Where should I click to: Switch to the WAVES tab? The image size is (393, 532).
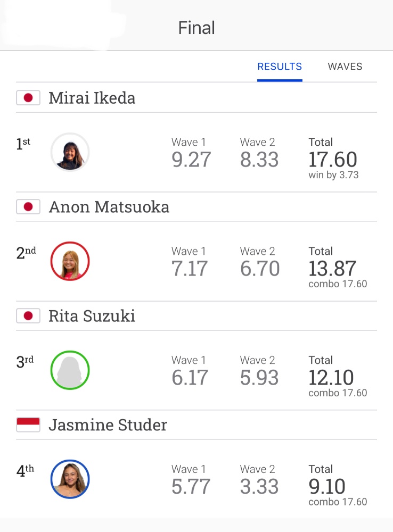(345, 66)
